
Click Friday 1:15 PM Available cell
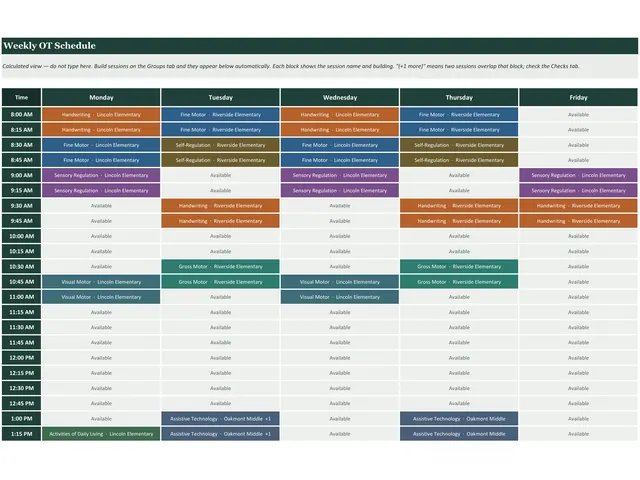pos(578,434)
